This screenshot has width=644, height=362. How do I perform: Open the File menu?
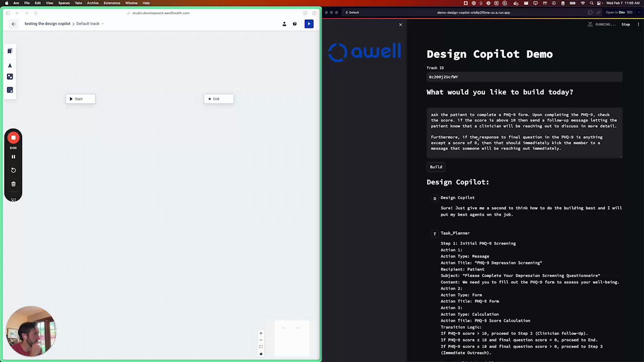pyautogui.click(x=27, y=3)
